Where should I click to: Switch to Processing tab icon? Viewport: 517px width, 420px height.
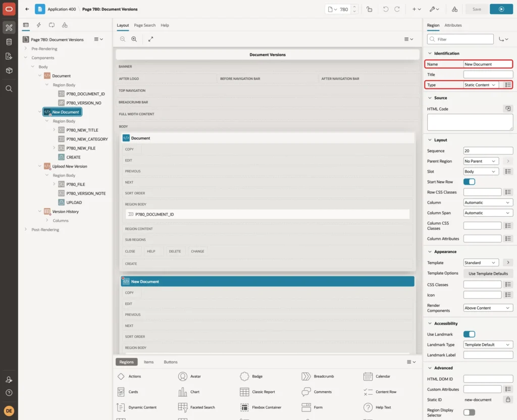click(x=51, y=25)
